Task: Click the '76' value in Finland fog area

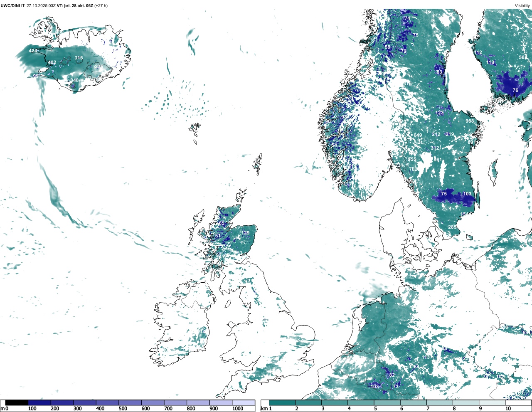Action: click(x=515, y=90)
